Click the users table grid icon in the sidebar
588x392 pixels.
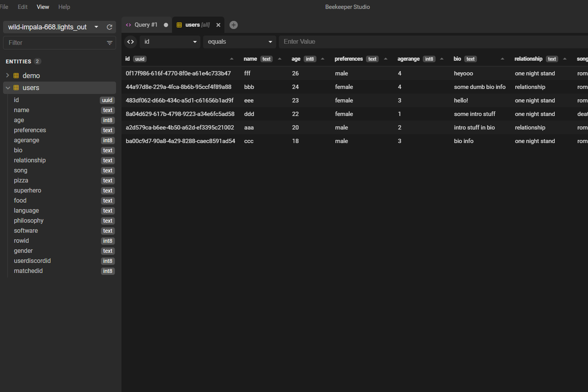click(16, 88)
